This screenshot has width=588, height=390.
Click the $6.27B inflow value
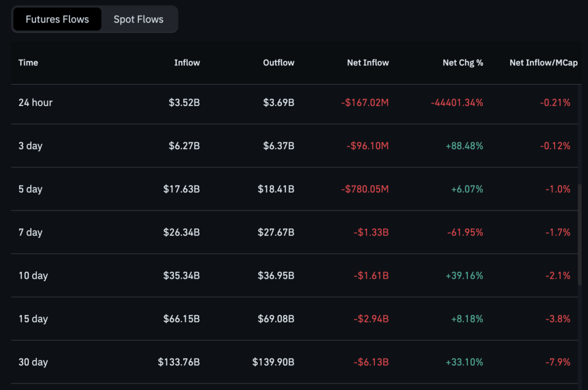(x=184, y=146)
